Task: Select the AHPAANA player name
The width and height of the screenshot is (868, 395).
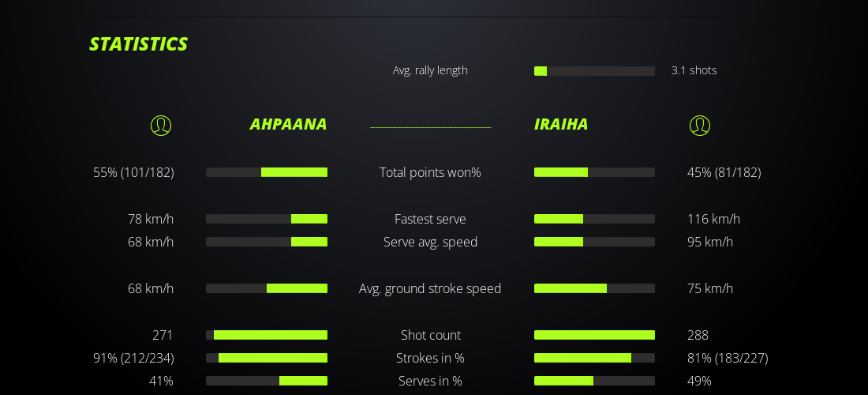Action: pyautogui.click(x=288, y=124)
